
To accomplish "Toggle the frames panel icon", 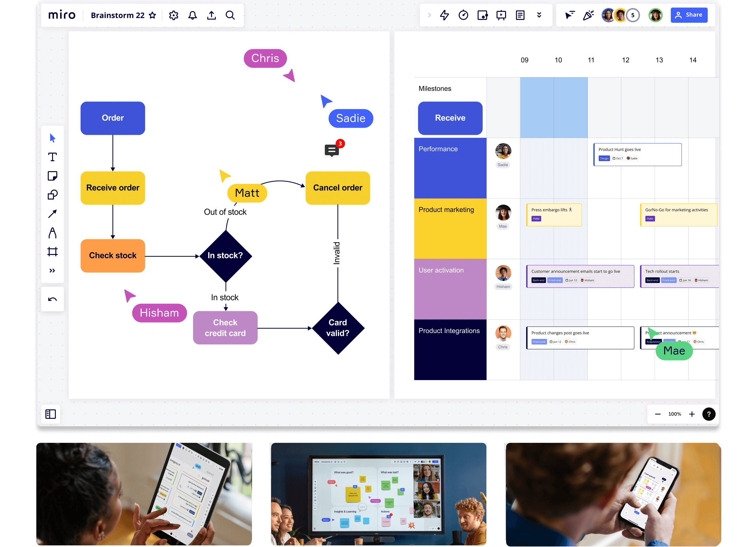I will [50, 414].
